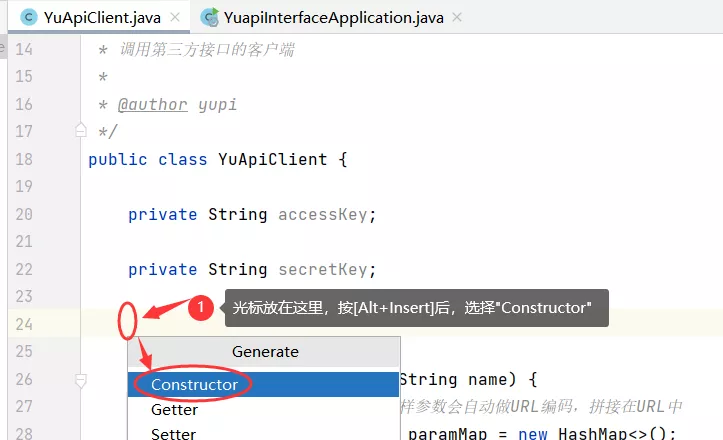Close the YuApiClient.java tab
Viewport: 723px width, 440px height.
tap(175, 18)
